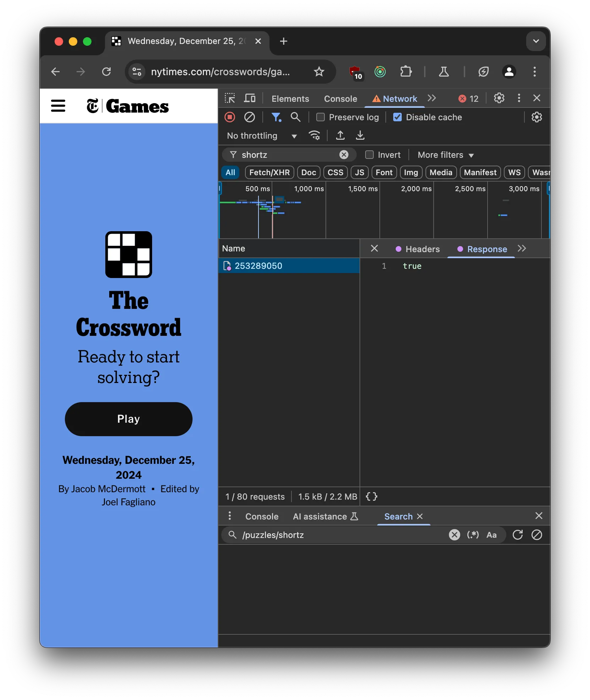This screenshot has height=700, width=590.
Task: Filter by Img requests
Action: click(x=411, y=172)
